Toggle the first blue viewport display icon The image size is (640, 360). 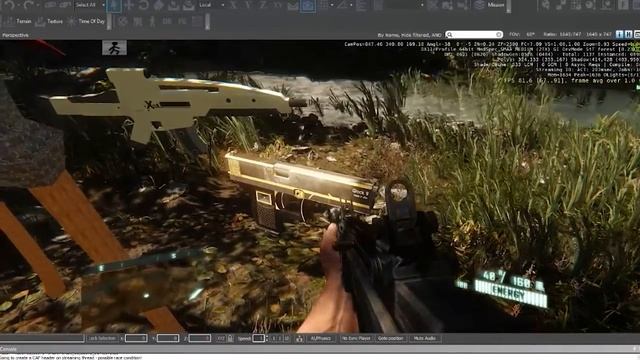tap(620, 35)
